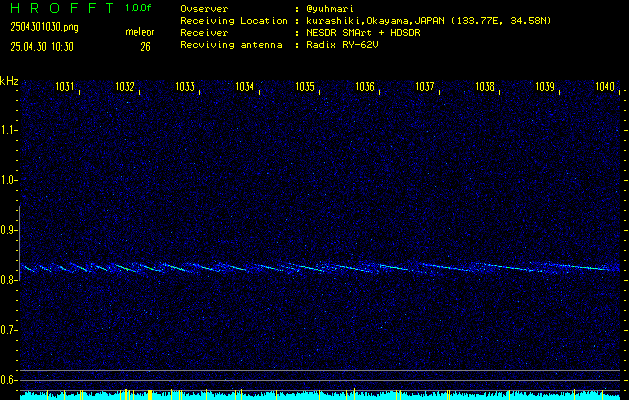Click the 'Receiving Location' label
This screenshot has width=629, height=400.
click(234, 21)
